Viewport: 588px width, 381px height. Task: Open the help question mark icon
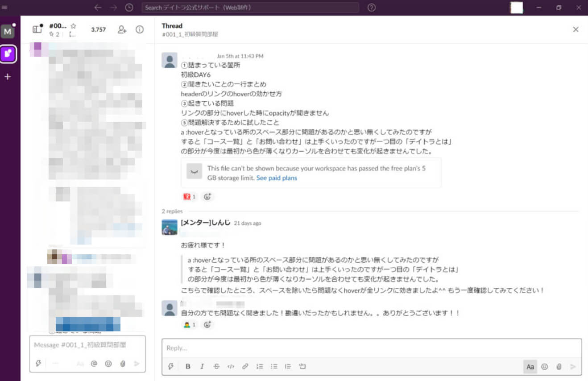tap(371, 8)
